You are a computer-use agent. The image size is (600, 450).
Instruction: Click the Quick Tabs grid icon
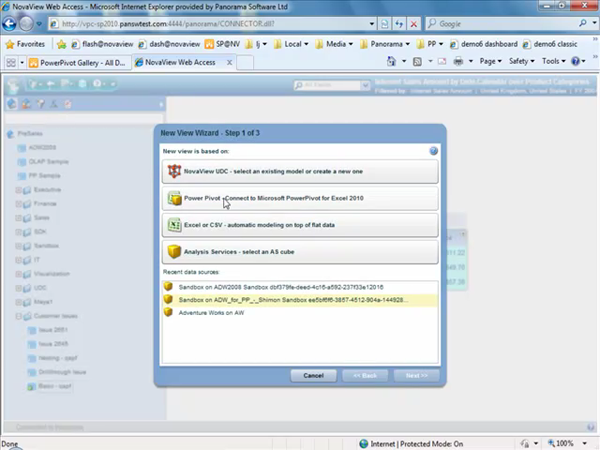[x=11, y=62]
